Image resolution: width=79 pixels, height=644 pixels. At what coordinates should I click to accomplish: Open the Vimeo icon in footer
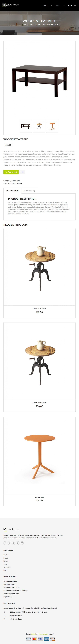tap(22, 543)
